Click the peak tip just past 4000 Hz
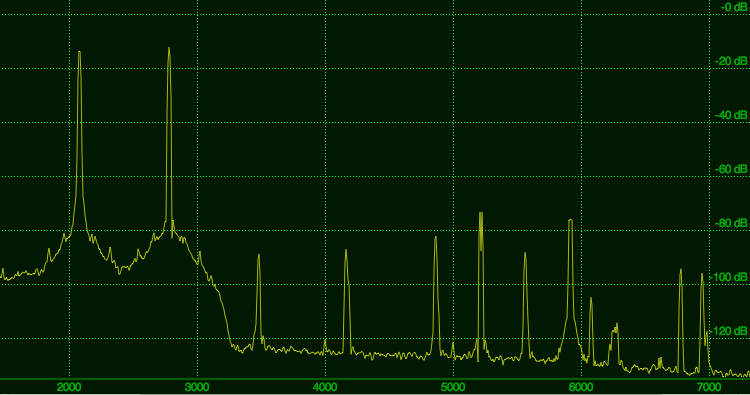750x395 pixels. [346, 251]
